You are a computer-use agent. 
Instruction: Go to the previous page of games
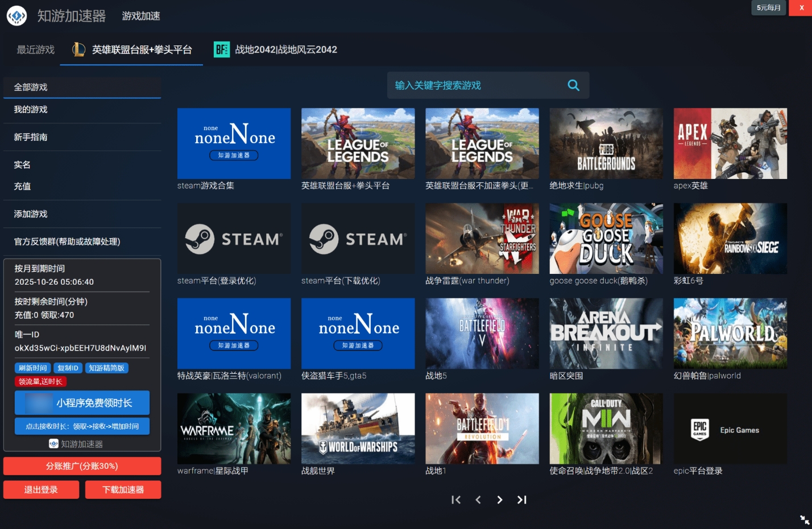pos(478,499)
